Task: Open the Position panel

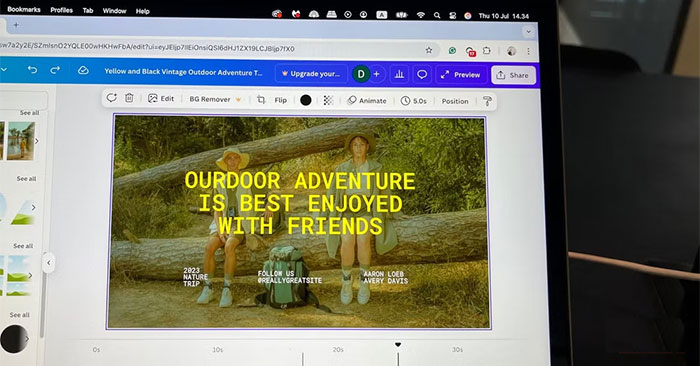Action: click(455, 101)
